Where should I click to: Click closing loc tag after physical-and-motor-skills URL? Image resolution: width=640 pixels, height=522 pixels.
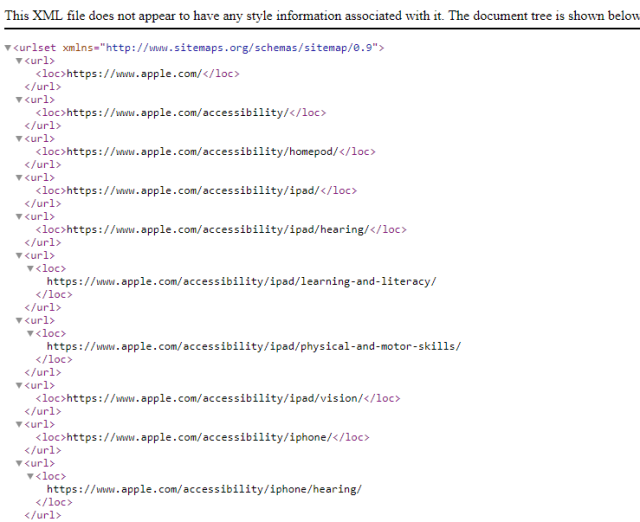coord(54,360)
